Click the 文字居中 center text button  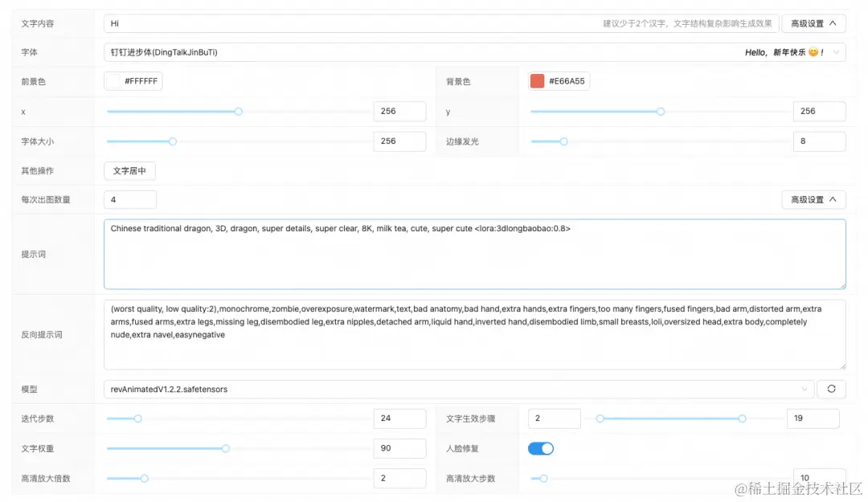pos(129,170)
